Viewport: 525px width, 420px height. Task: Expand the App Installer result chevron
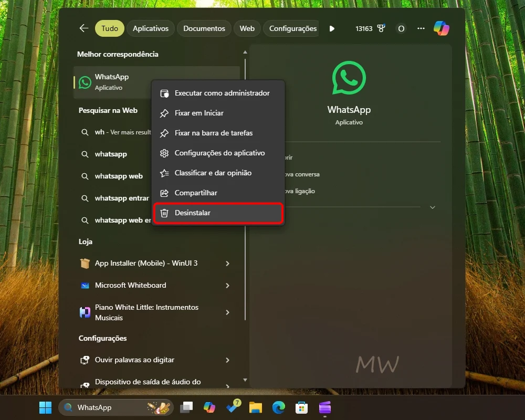tap(228, 264)
